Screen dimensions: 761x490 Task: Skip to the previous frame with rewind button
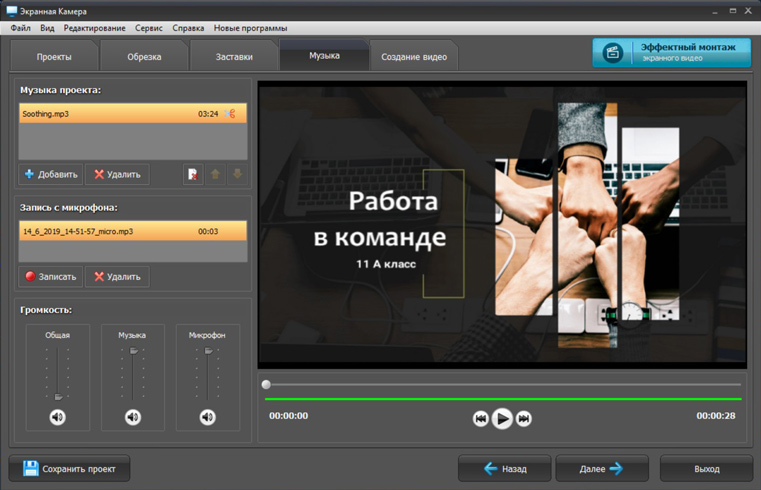tap(480, 419)
